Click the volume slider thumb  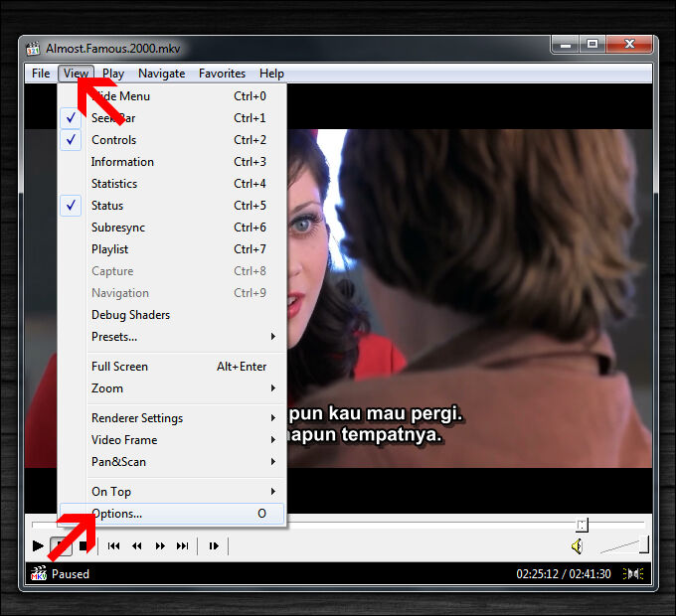tap(644, 544)
